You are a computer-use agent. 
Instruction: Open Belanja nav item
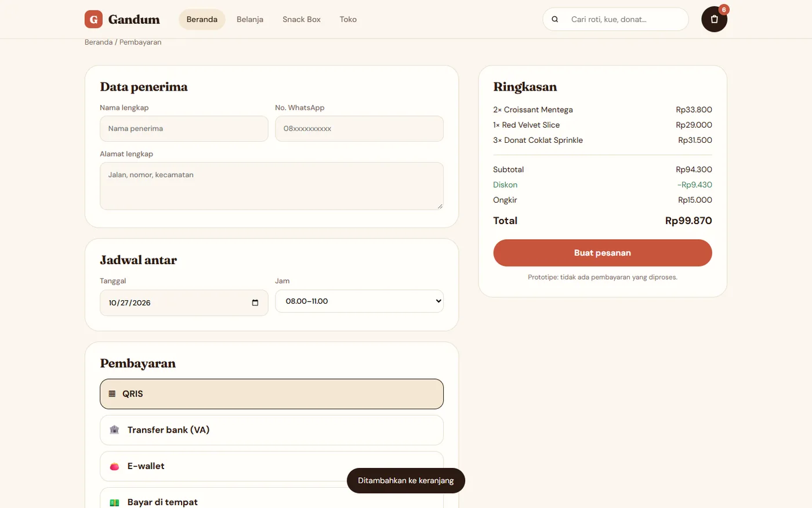coord(250,19)
